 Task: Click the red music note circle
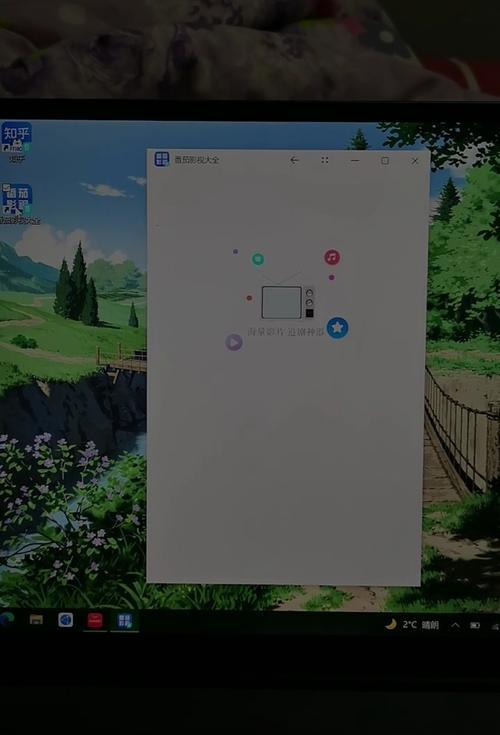tap(332, 257)
